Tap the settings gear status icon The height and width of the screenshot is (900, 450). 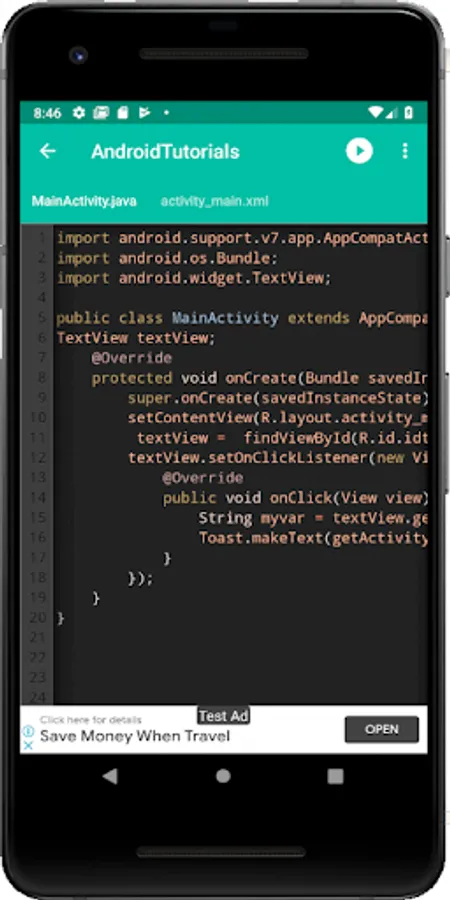click(79, 112)
